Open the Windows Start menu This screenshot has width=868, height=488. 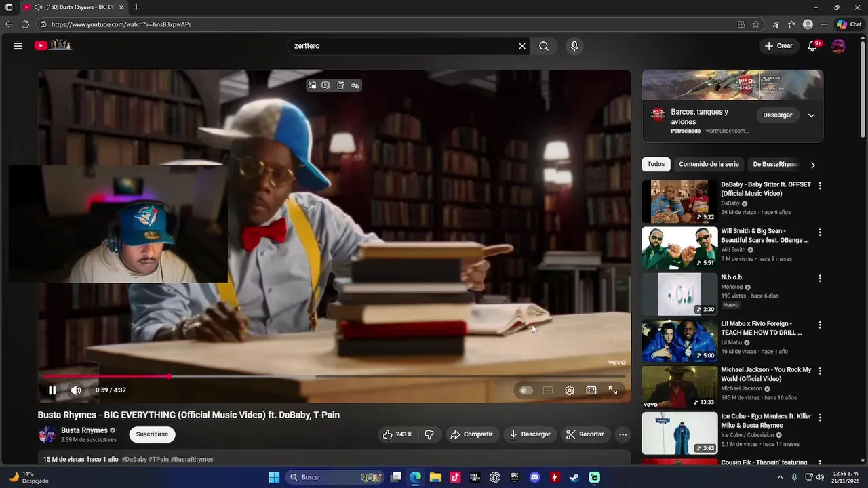(274, 477)
